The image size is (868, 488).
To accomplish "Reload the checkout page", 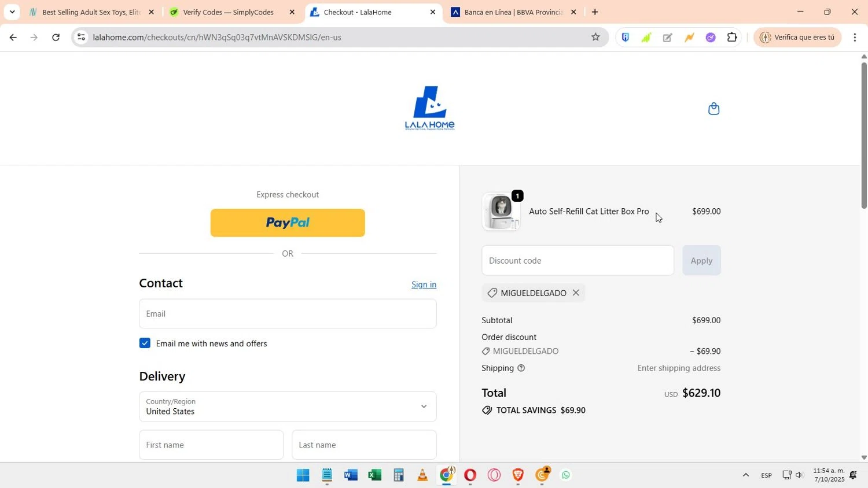I will [x=56, y=37].
